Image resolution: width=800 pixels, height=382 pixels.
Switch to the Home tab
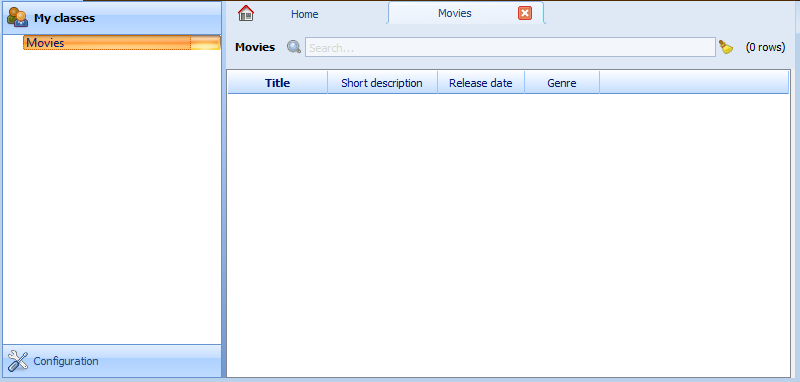[x=305, y=14]
